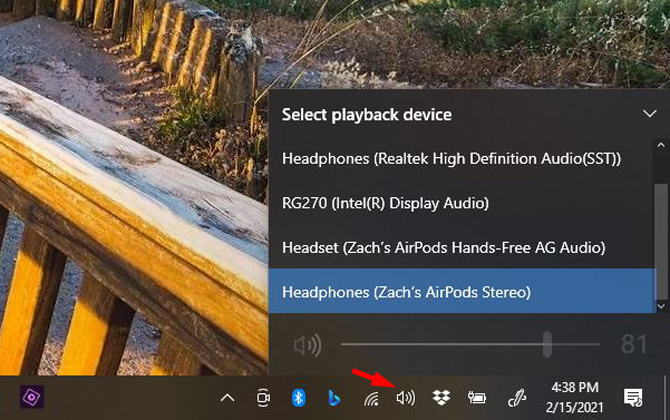The width and height of the screenshot is (670, 420).
Task: Open the Action Center notifications icon
Action: pyautogui.click(x=633, y=398)
